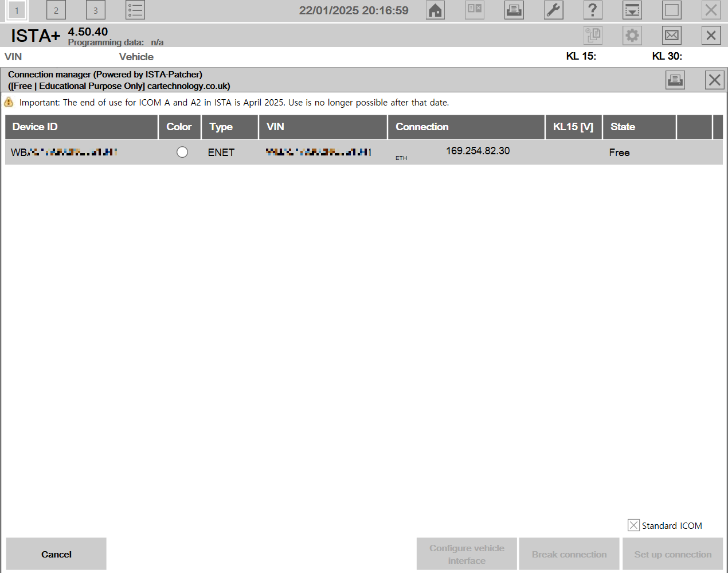Click the KL 15: label
Screen dimensions: 728x573
pos(581,56)
